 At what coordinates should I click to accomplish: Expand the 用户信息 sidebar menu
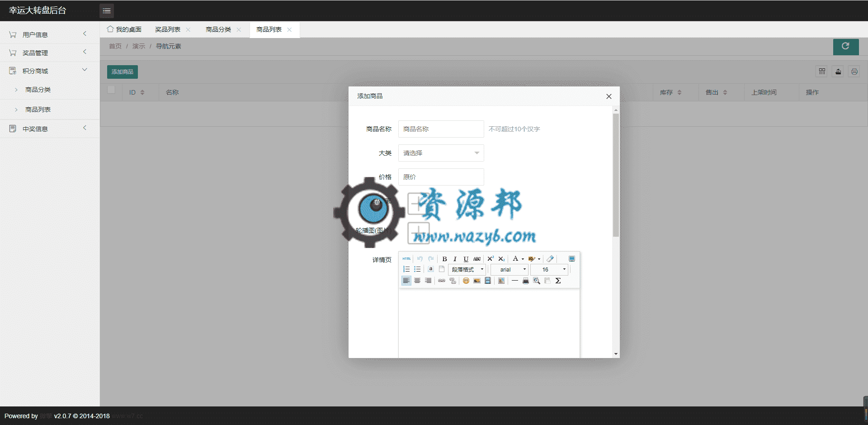pyautogui.click(x=50, y=34)
